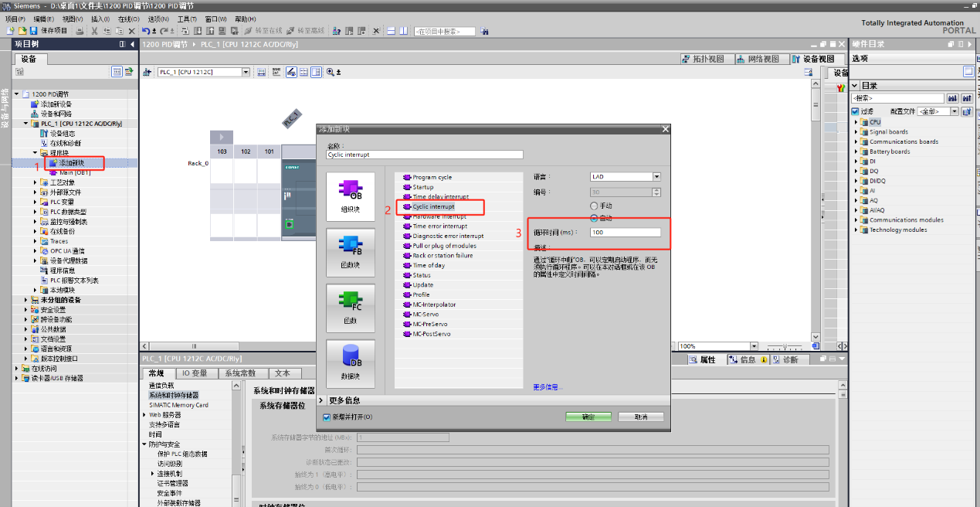Viewport: 980px width, 507px height.
Task: Click the compile icon right of redo
Action: pyautogui.click(x=186, y=31)
